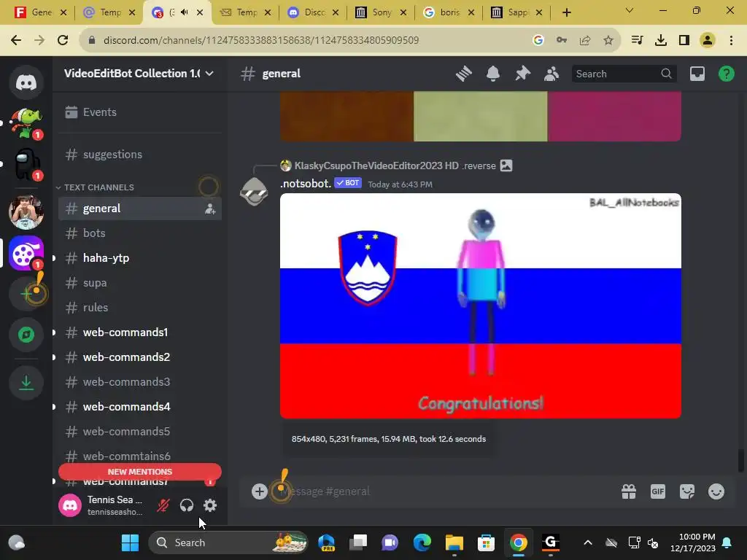Open File Explorer from the taskbar
The image size is (747, 560).
tap(454, 542)
